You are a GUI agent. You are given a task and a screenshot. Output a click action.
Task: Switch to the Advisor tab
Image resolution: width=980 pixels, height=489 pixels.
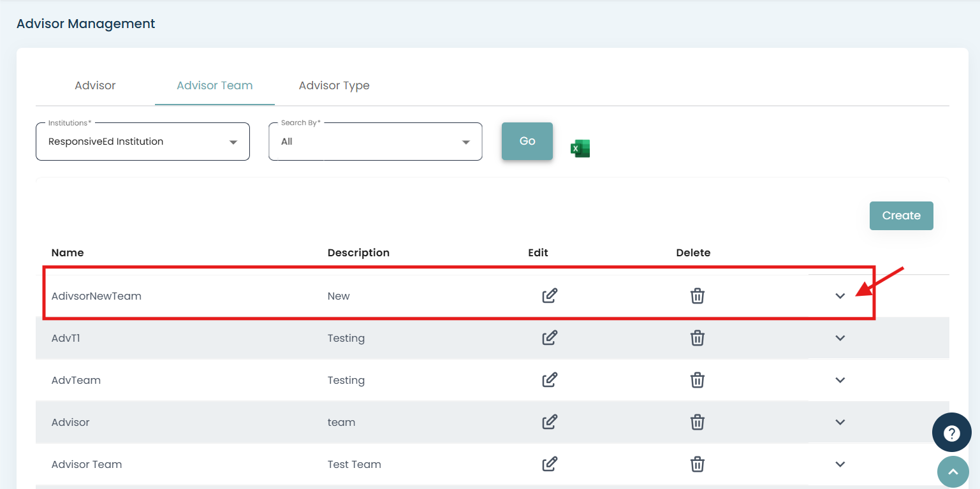(95, 85)
